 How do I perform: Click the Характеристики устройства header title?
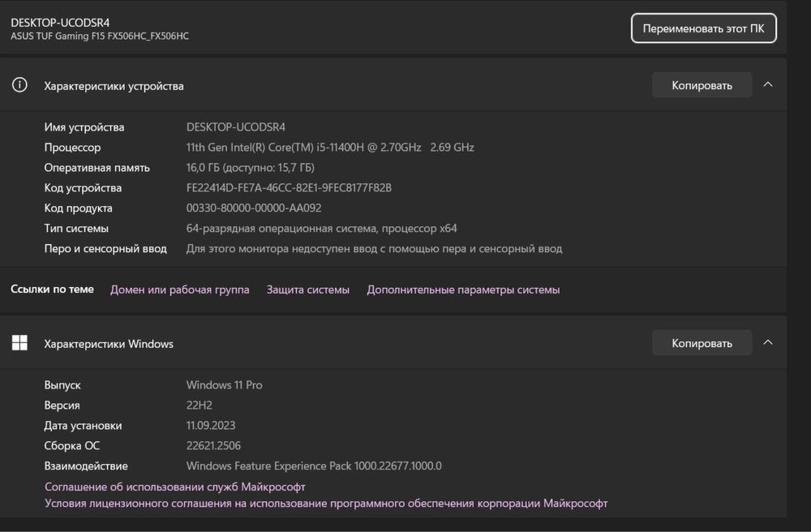tap(114, 86)
